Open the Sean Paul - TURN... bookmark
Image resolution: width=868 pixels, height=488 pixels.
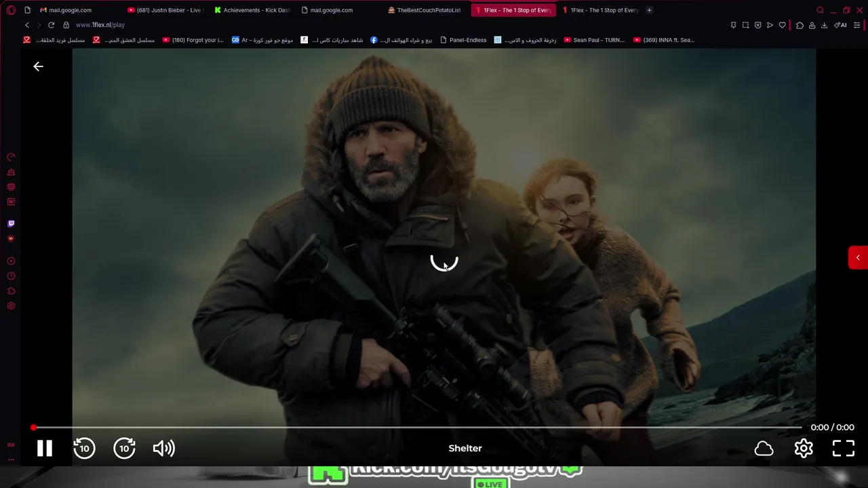(x=594, y=40)
